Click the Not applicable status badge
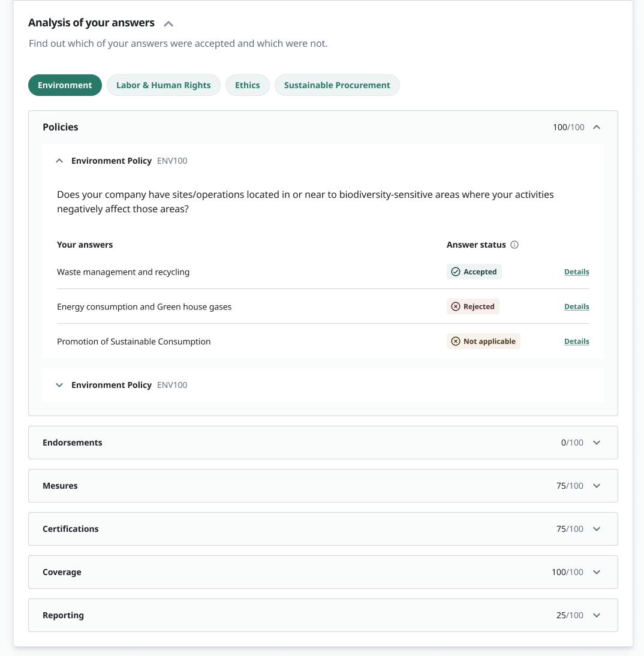644x656 pixels. [483, 341]
